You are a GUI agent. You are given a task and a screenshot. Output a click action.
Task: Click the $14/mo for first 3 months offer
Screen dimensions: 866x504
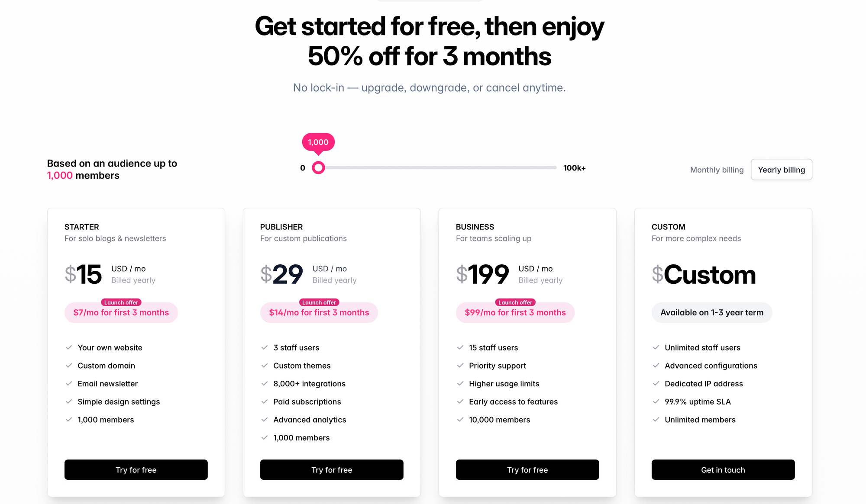click(319, 312)
